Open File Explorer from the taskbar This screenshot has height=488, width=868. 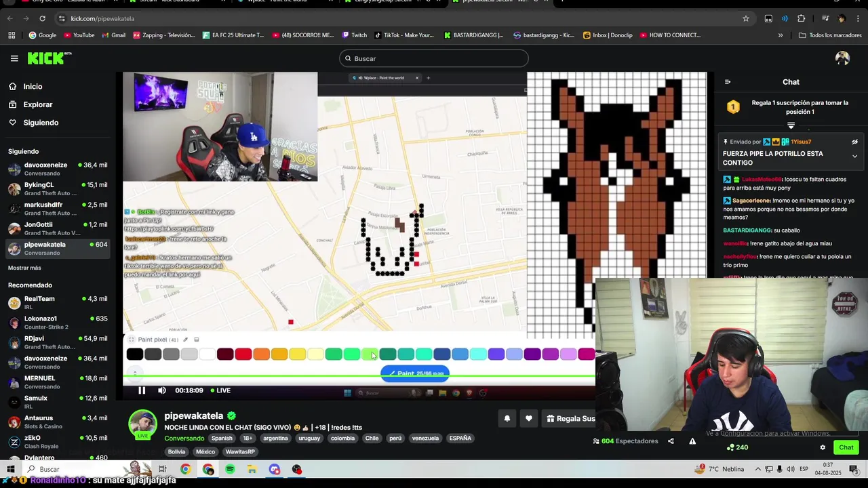[x=252, y=469]
